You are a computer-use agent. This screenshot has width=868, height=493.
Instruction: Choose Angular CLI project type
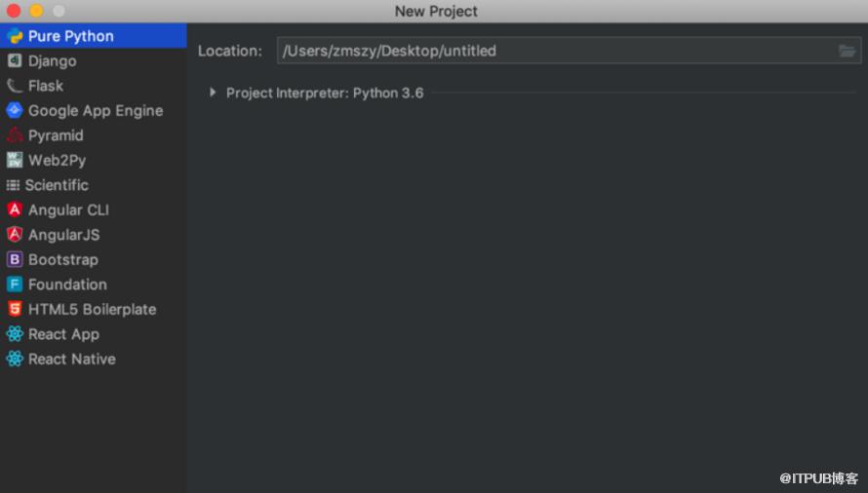pyautogui.click(x=94, y=210)
